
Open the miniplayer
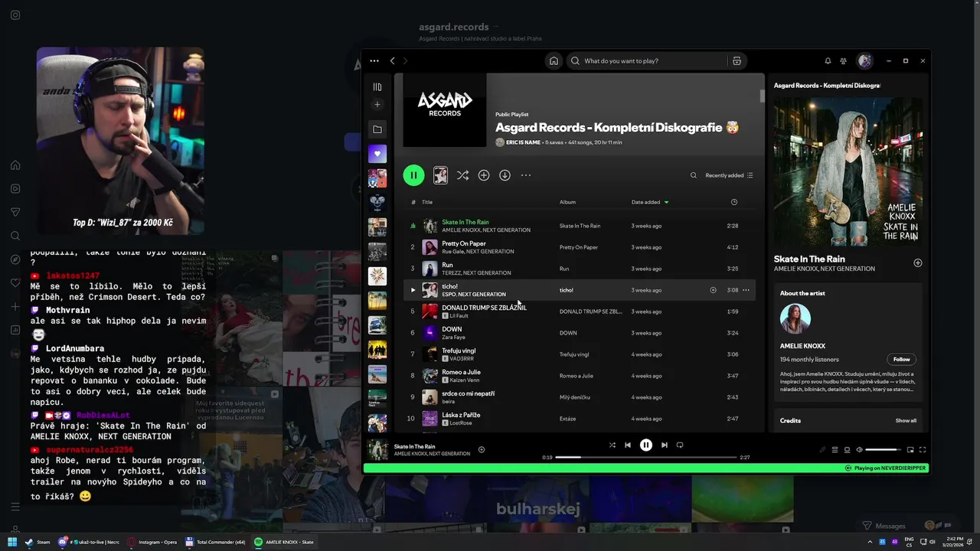(910, 450)
